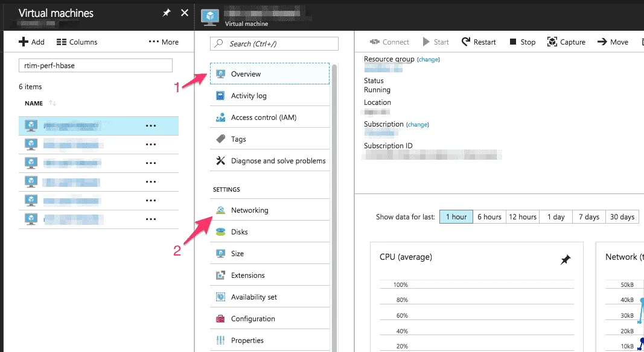Open the More options menu
This screenshot has height=352, width=644.
164,42
